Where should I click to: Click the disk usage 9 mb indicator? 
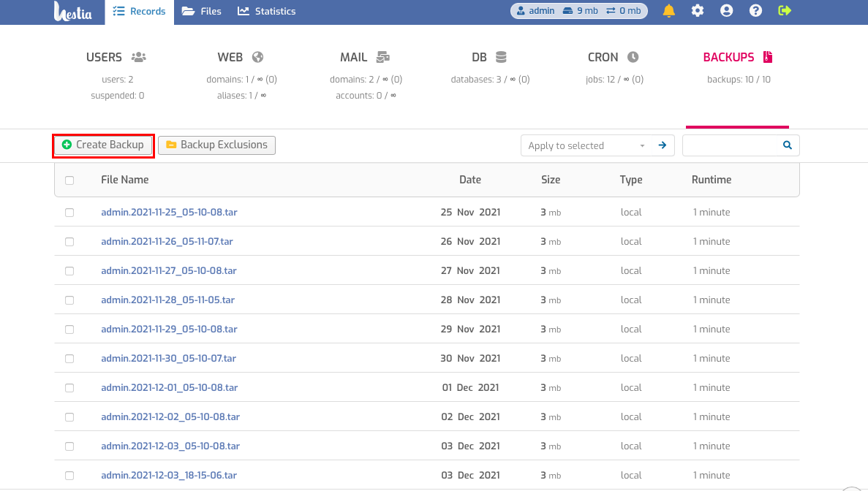581,11
